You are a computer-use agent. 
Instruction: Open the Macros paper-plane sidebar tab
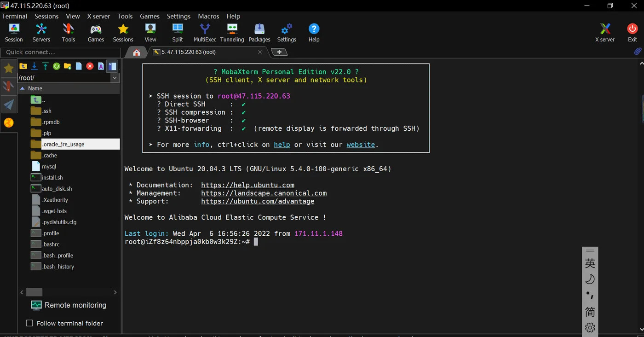[x=9, y=105]
